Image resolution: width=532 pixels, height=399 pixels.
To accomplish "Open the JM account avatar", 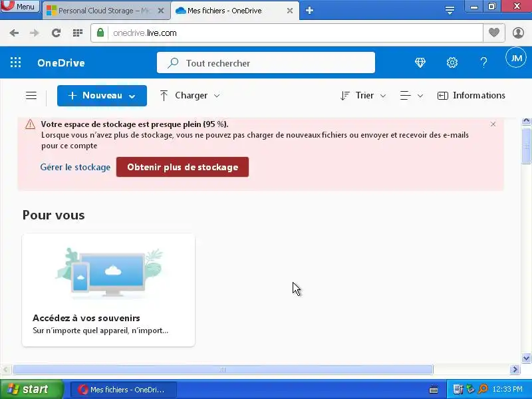I will (x=516, y=58).
